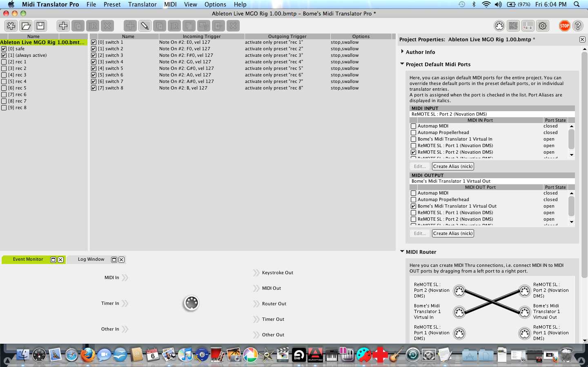Click the Edit... button under MIDI OUTPUT
Image resolution: width=588 pixels, height=367 pixels.
420,233
